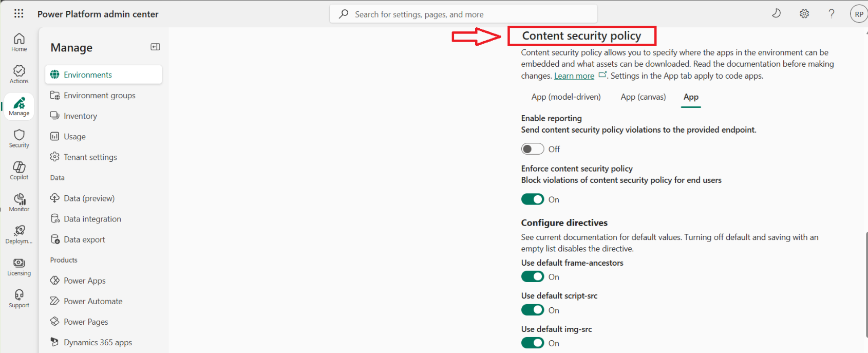Disable Enforce content security policy
The height and width of the screenshot is (353, 868).
tap(533, 199)
